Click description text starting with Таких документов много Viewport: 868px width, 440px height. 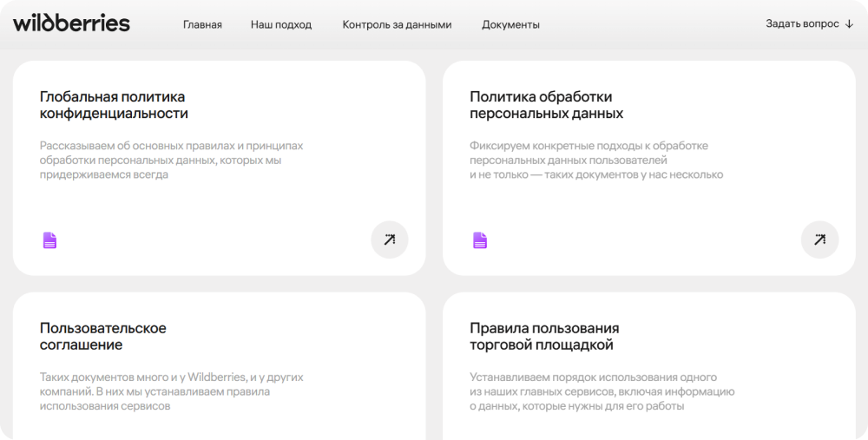click(171, 391)
